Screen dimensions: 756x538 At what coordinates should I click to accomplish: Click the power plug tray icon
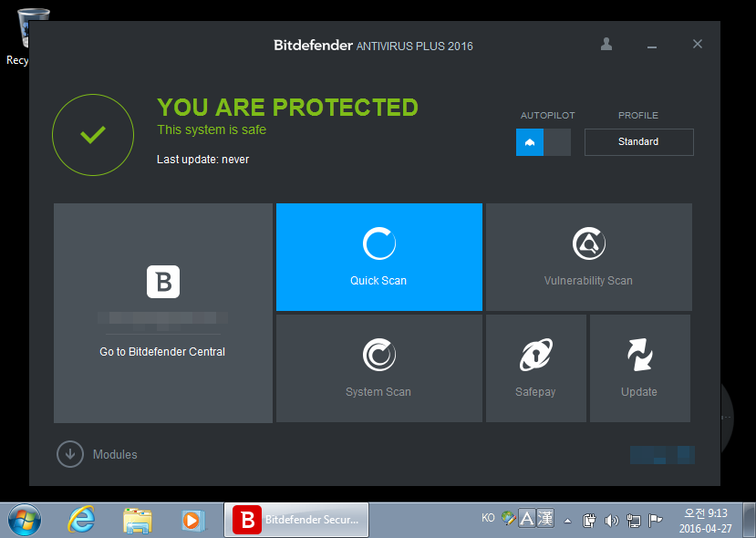click(x=589, y=520)
